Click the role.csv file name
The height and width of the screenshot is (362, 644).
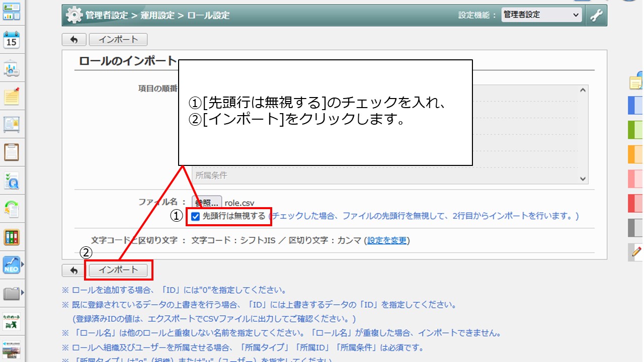(x=239, y=203)
